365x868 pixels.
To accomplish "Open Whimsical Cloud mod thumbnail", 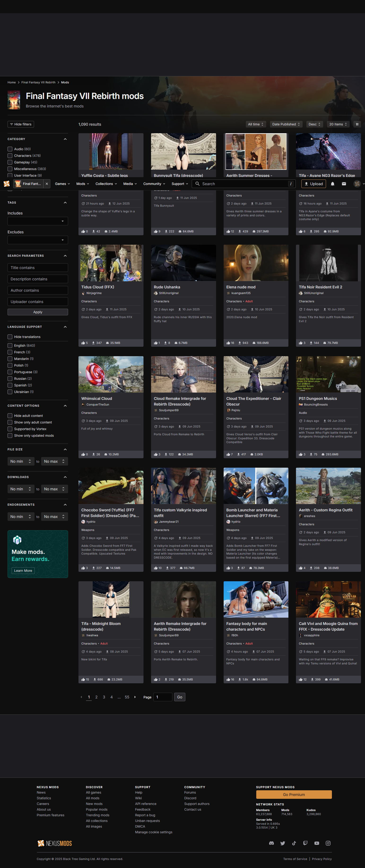I will click(x=111, y=374).
